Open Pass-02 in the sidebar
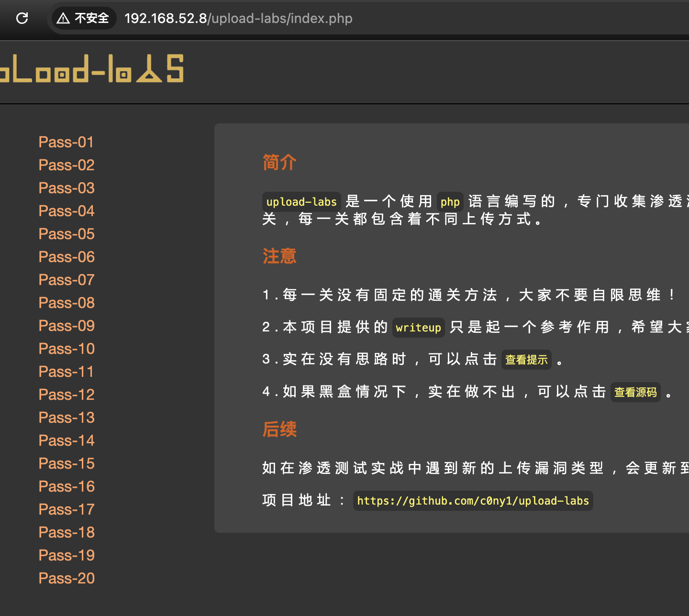Image resolution: width=689 pixels, height=616 pixels. pos(67,165)
